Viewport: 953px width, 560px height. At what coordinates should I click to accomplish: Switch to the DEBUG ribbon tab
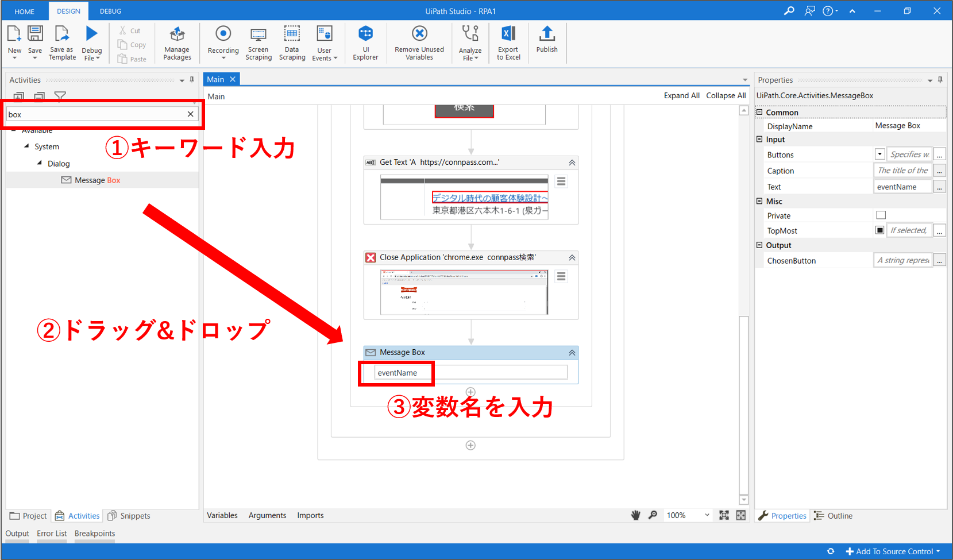click(110, 11)
